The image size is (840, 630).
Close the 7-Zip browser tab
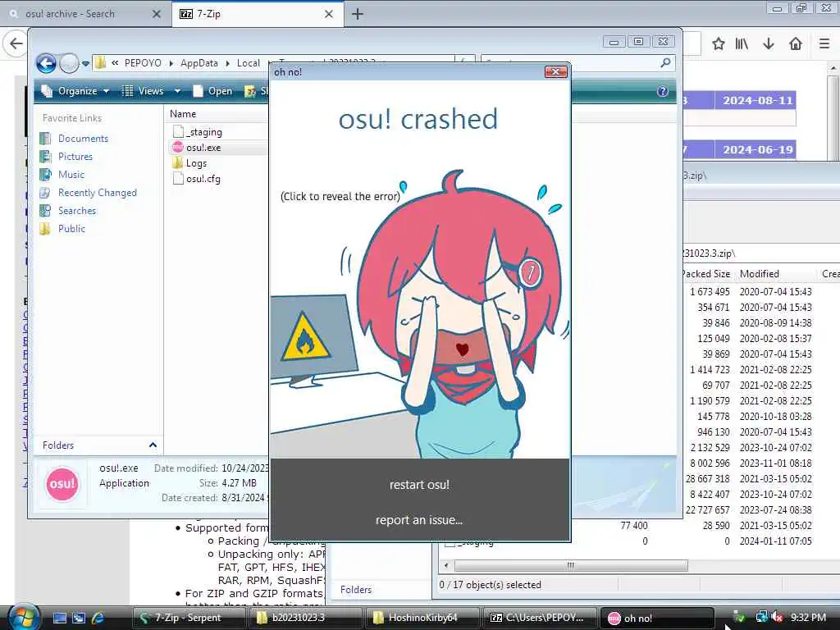pyautogui.click(x=329, y=14)
